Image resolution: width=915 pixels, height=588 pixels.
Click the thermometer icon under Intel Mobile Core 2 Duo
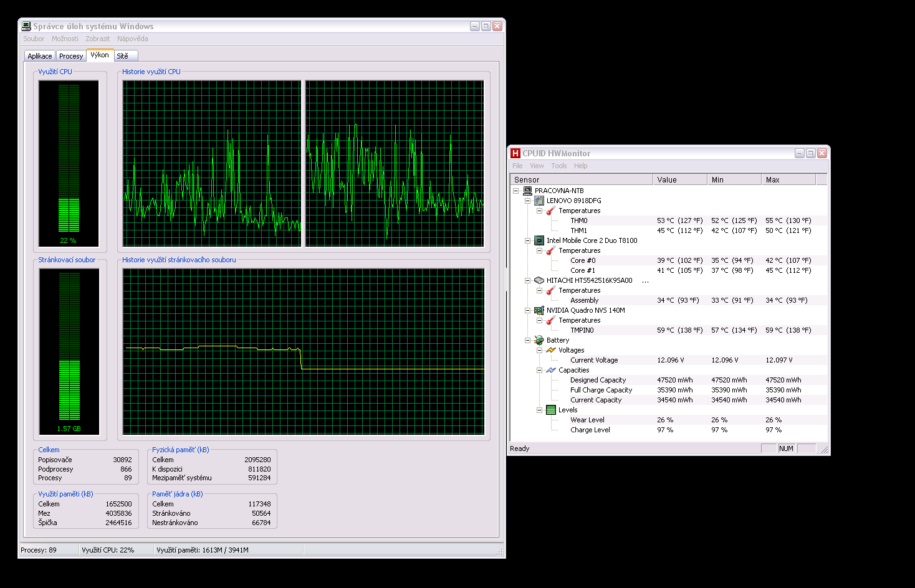click(551, 250)
